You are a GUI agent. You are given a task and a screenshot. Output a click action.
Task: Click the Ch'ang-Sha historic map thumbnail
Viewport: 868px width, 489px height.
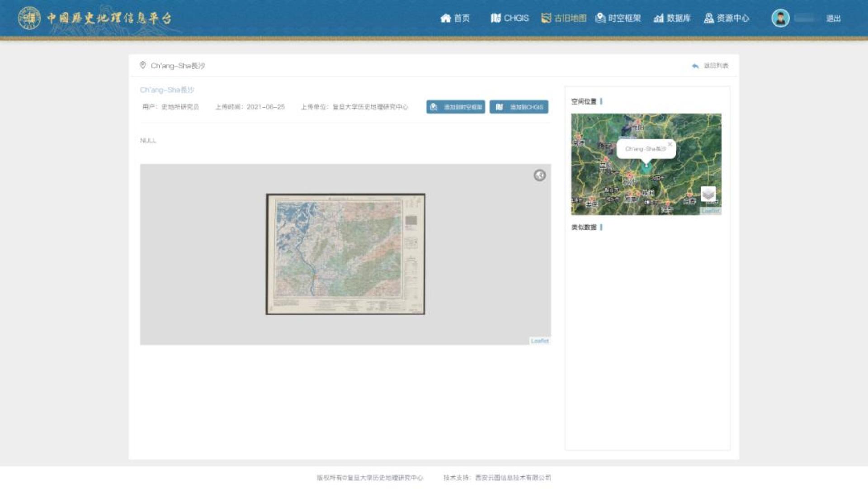(x=345, y=254)
